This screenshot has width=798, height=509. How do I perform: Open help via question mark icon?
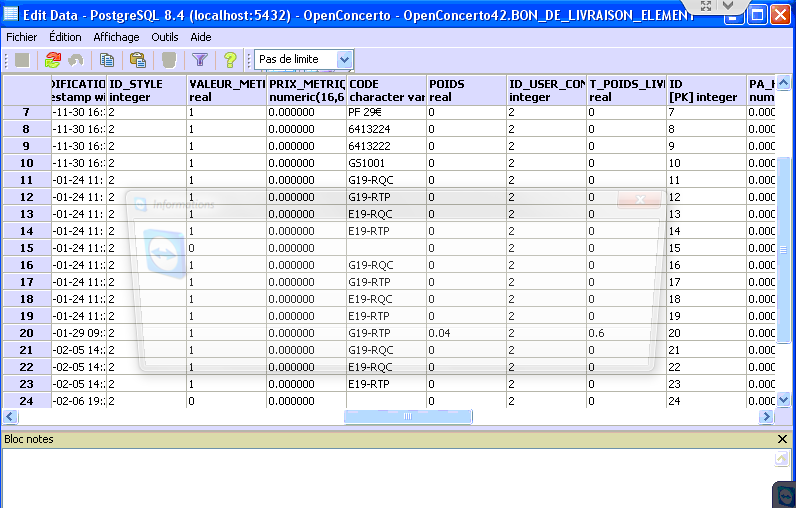coord(230,60)
